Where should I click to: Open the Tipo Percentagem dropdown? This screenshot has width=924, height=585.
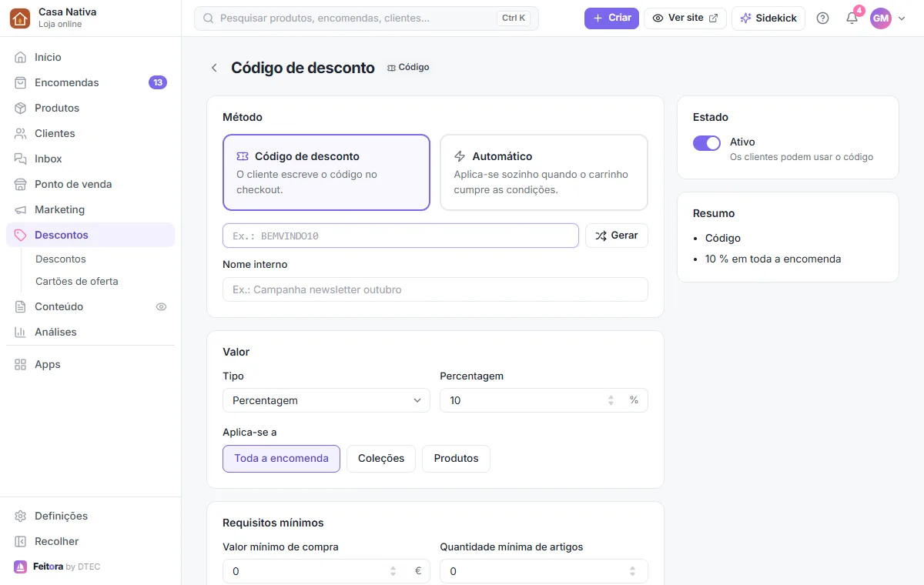(x=326, y=400)
